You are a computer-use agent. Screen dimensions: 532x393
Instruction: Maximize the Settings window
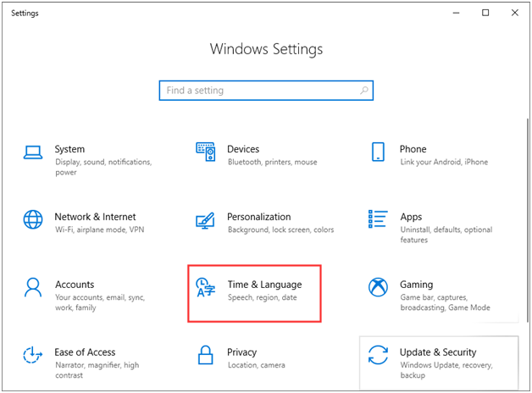tap(485, 13)
